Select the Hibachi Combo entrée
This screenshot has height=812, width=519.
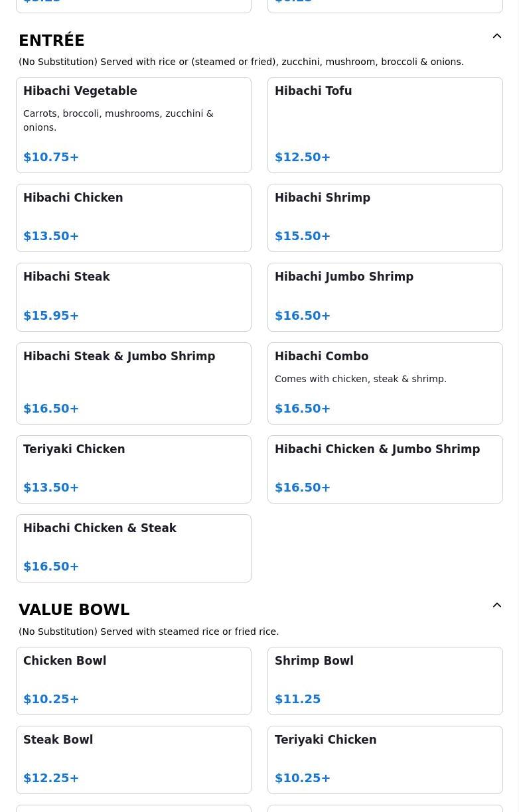tap(385, 383)
